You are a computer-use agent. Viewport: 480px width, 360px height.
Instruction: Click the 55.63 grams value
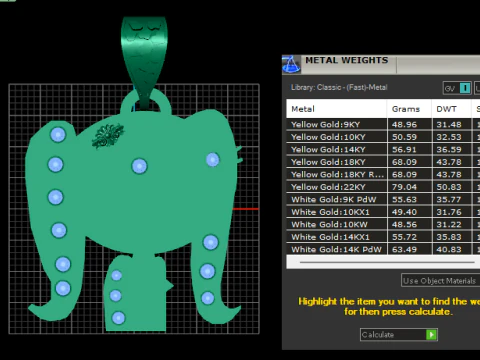(404, 200)
